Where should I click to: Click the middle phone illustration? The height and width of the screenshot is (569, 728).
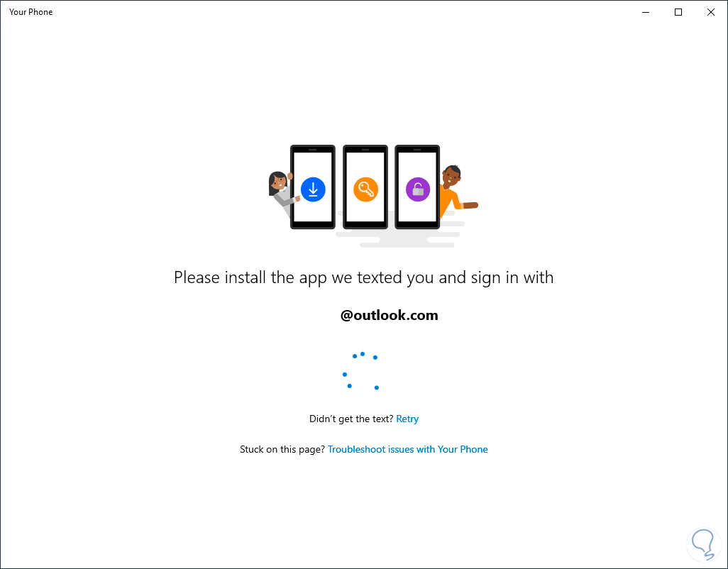(x=365, y=187)
